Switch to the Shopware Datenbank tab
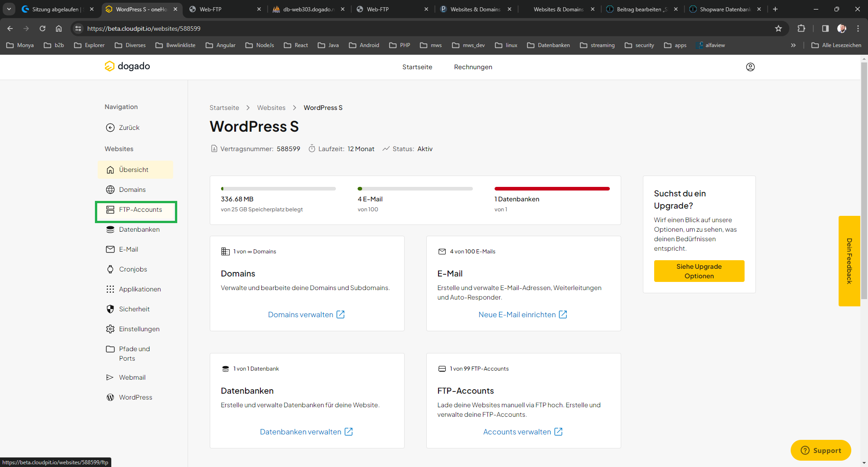 (724, 9)
